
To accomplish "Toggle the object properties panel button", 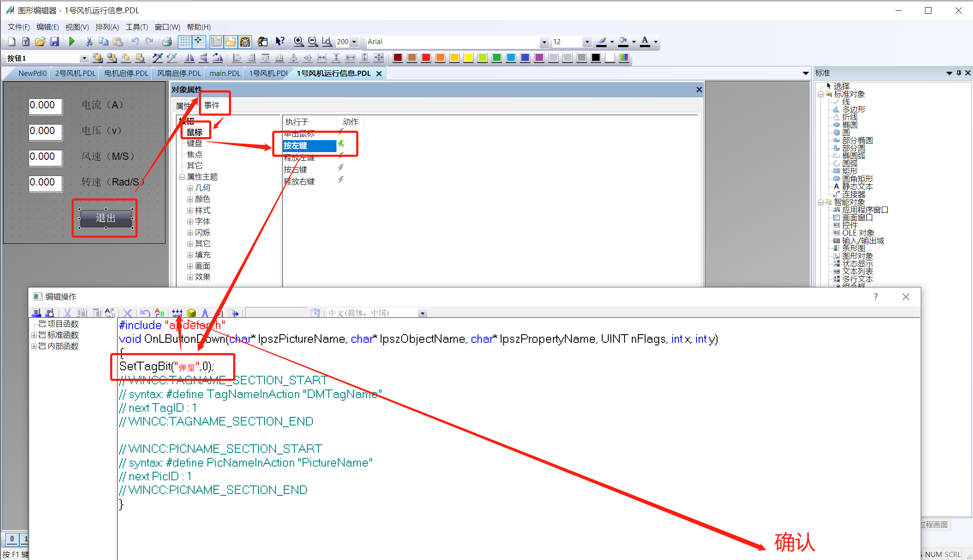I will (x=216, y=42).
